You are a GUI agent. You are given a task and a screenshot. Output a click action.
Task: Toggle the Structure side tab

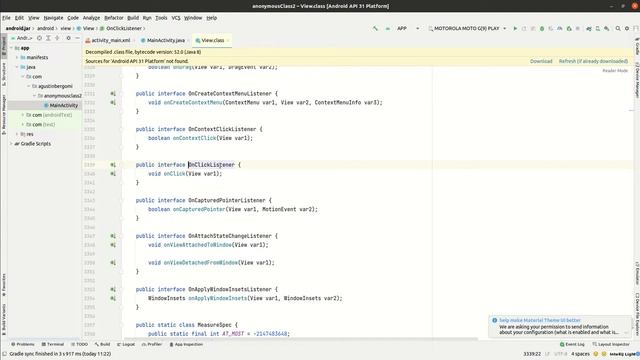(4, 74)
